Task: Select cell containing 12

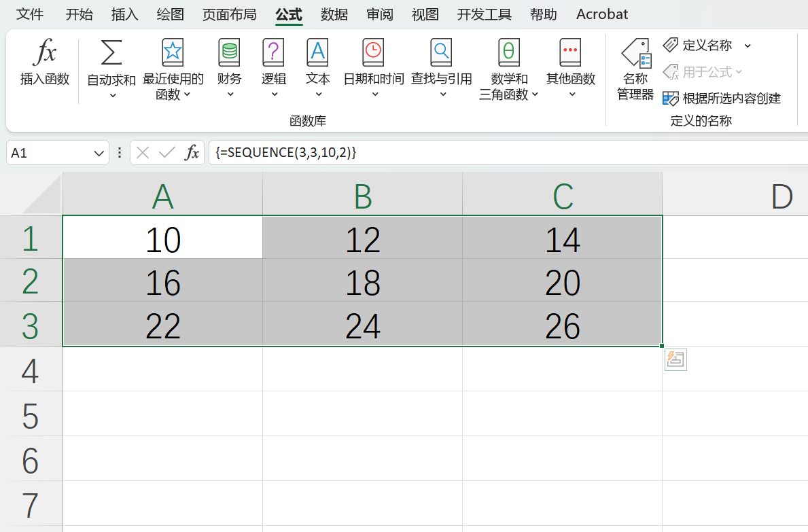Action: tap(363, 238)
